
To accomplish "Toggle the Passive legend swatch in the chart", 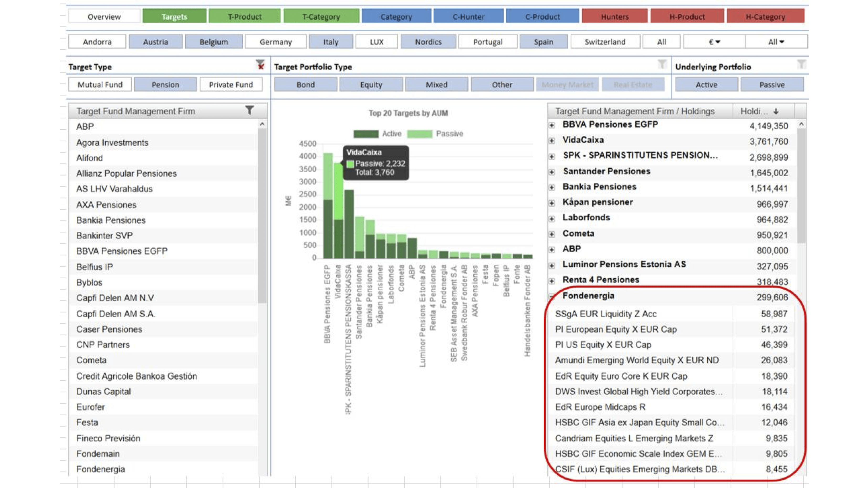I will click(x=420, y=134).
